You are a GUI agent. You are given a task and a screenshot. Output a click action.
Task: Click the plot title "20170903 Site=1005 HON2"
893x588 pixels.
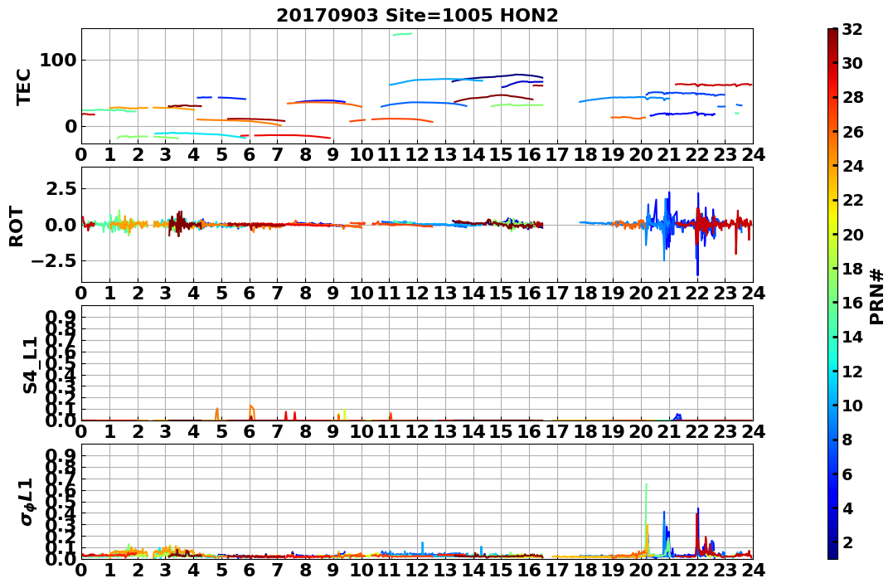click(417, 16)
